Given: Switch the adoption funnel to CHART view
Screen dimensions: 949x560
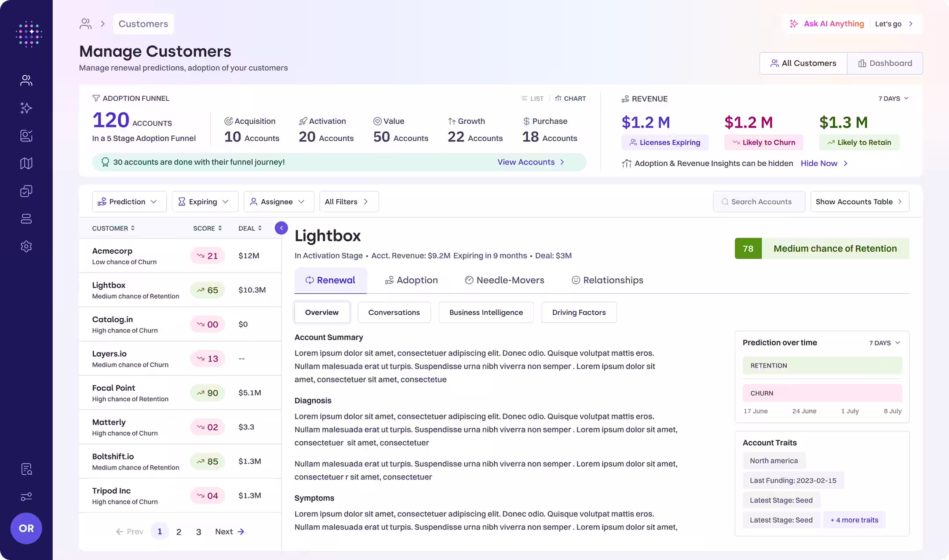Looking at the screenshot, I should pos(570,98).
